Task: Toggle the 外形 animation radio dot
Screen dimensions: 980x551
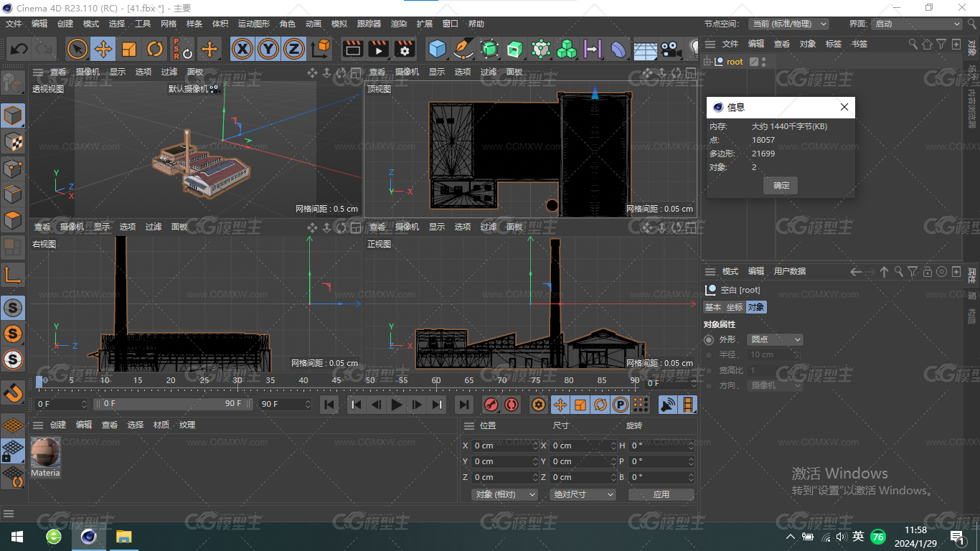Action: pos(709,339)
